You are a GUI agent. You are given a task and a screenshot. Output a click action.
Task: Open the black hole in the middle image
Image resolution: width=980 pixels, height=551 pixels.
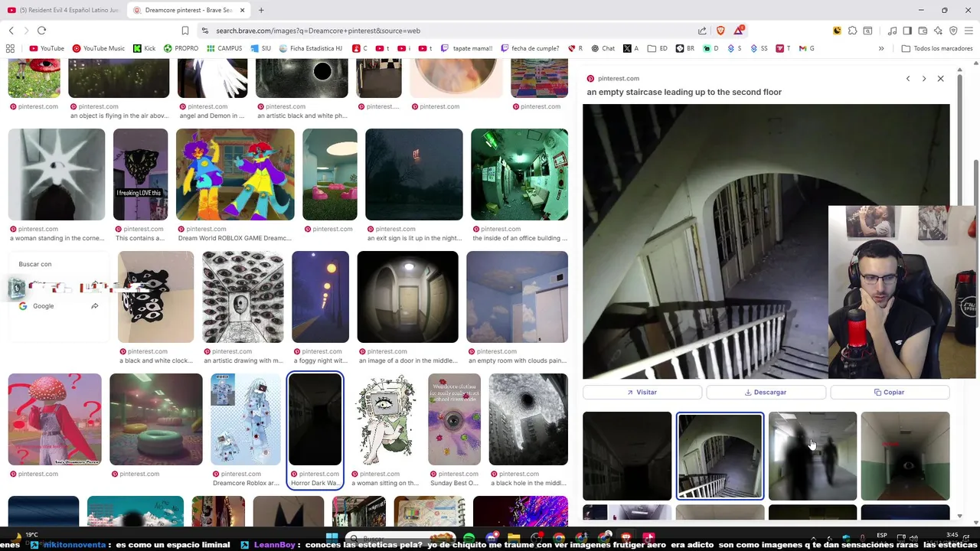pos(528,419)
